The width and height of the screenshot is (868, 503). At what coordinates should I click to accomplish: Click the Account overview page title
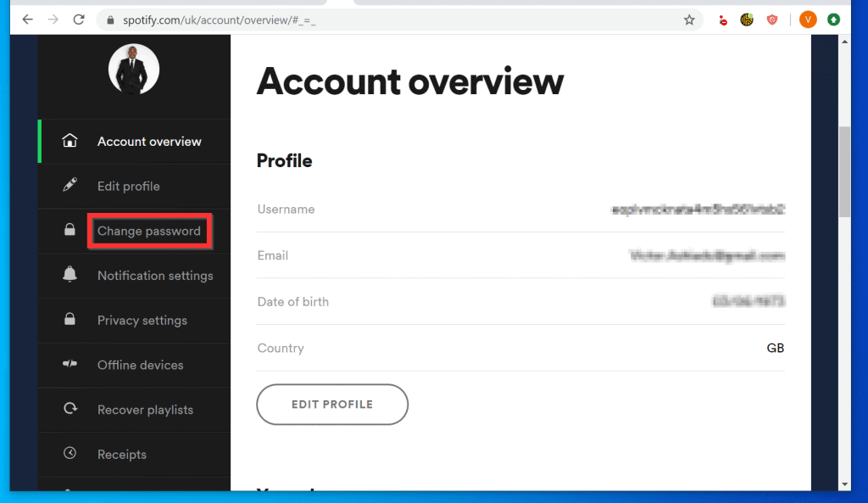[x=410, y=81]
